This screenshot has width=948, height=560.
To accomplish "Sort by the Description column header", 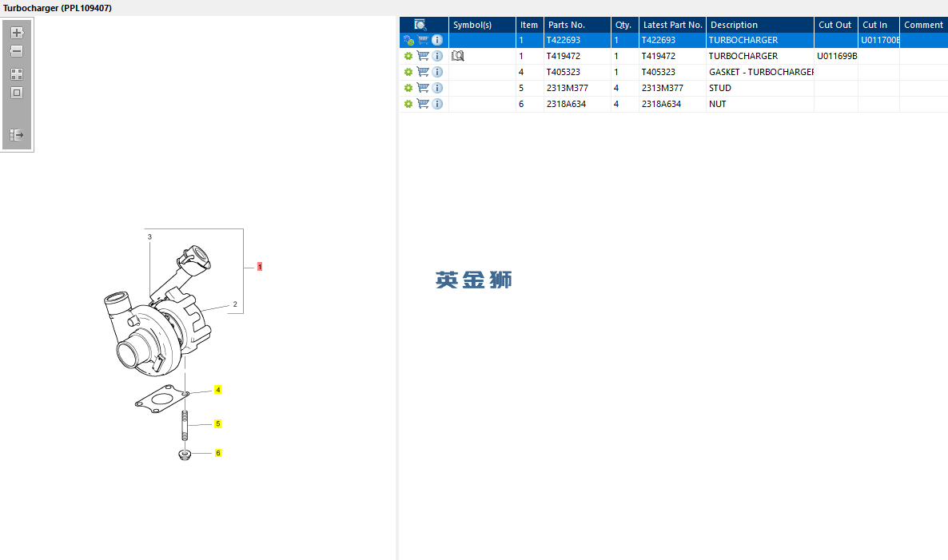I will point(760,25).
